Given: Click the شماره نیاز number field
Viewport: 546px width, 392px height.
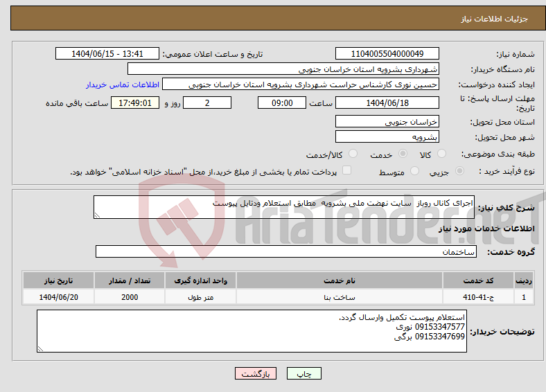Looking at the screenshot, I should pos(387,53).
